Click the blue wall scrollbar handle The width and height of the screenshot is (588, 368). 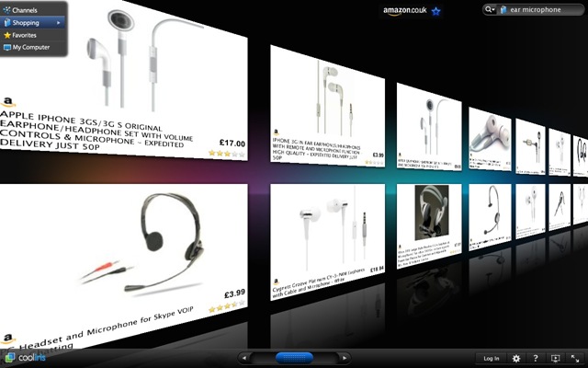(294, 358)
